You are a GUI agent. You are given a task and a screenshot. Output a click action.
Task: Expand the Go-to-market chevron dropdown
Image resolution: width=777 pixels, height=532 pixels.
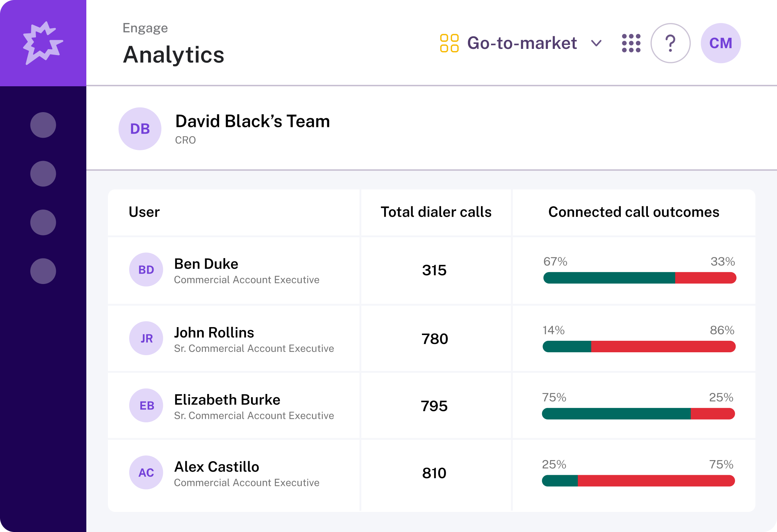pyautogui.click(x=596, y=43)
